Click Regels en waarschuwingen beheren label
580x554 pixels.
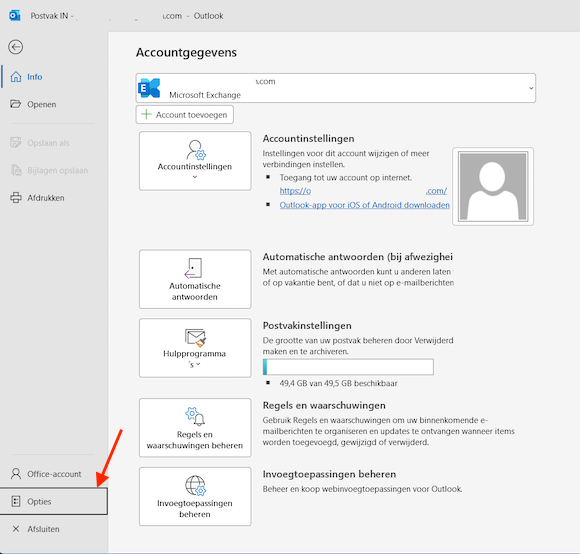pos(195,440)
